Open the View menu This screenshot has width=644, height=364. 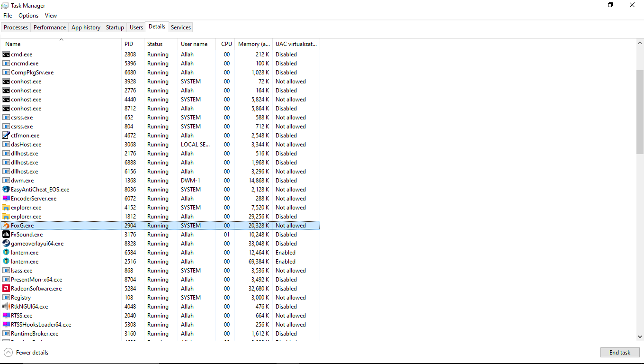click(51, 16)
